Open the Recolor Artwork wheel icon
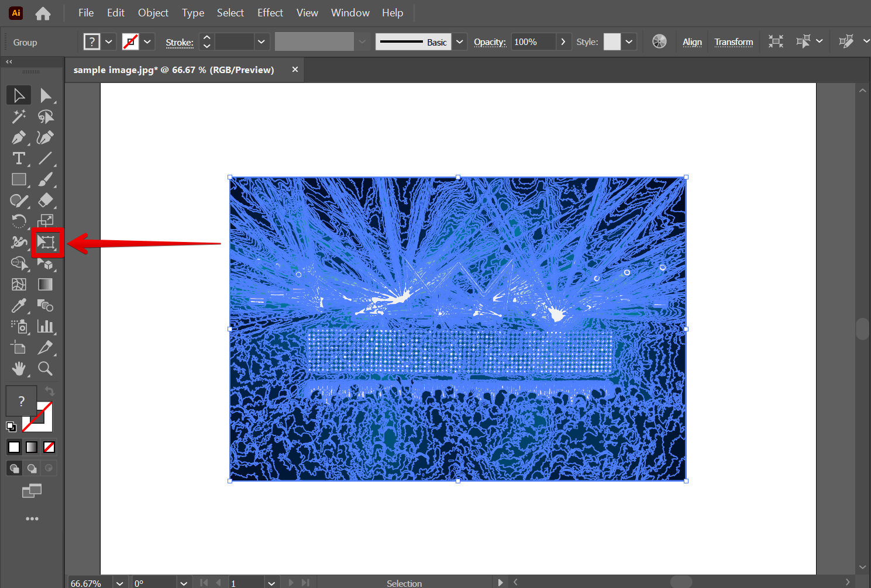Viewport: 871px width, 588px height. point(659,41)
